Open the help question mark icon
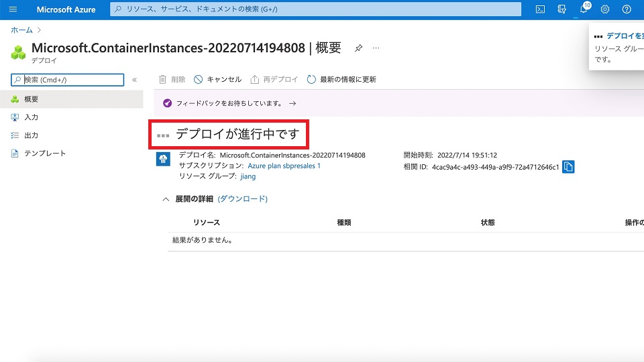 click(627, 9)
